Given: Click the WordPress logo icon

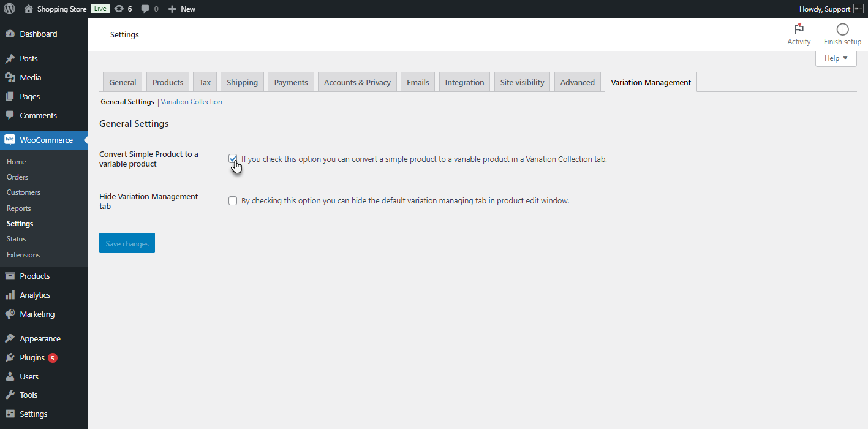Looking at the screenshot, I should click(10, 9).
